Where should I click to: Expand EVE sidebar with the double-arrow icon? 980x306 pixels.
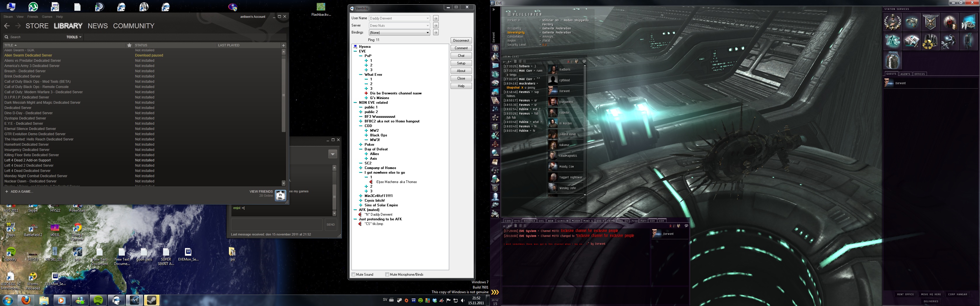click(494, 10)
